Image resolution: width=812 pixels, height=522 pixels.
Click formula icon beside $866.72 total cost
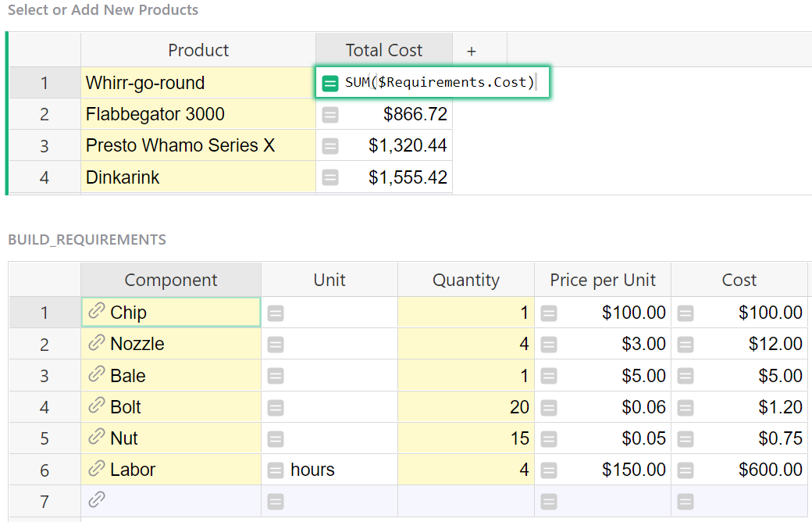[330, 115]
